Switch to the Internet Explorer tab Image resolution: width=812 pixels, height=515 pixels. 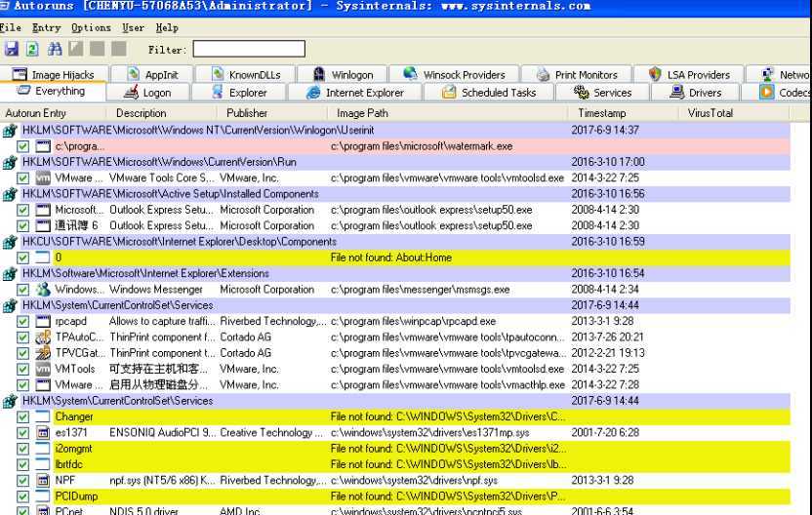[x=355, y=93]
